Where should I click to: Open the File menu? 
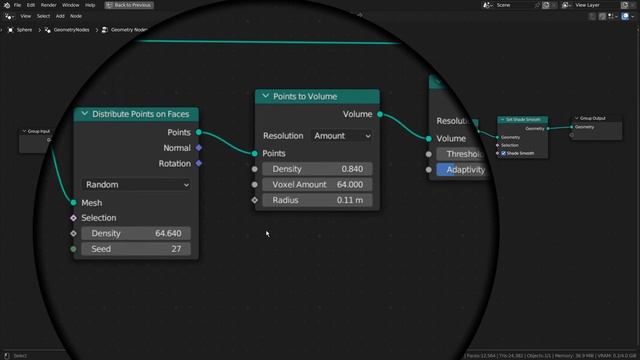click(x=17, y=5)
